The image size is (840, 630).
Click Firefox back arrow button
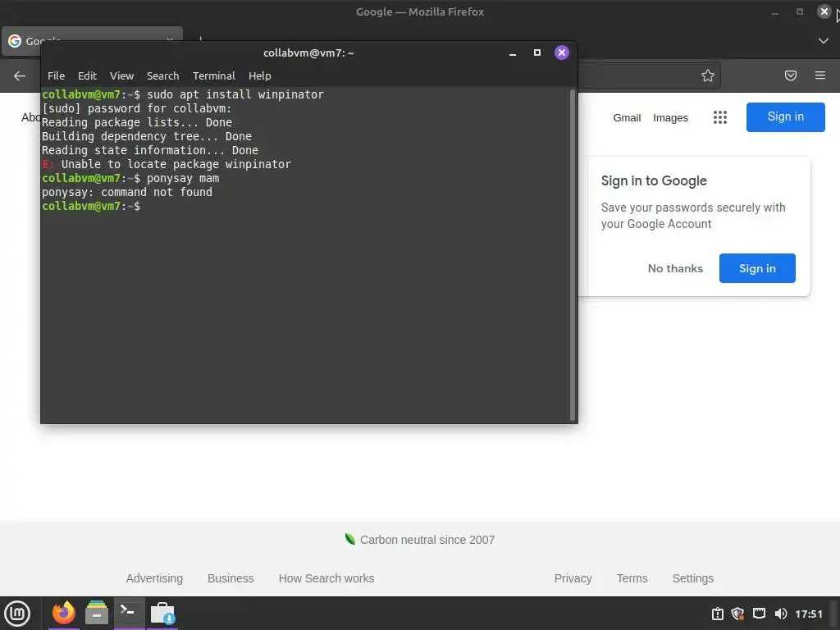pyautogui.click(x=20, y=76)
